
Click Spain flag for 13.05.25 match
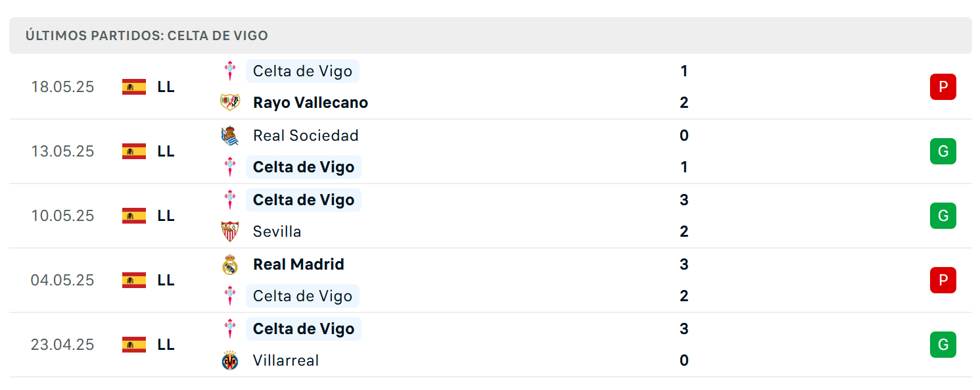click(x=134, y=151)
